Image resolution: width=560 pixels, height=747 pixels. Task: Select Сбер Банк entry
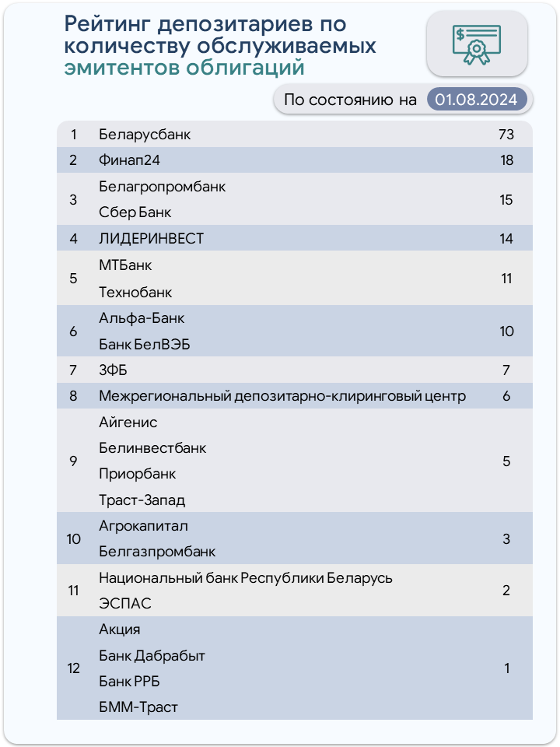click(135, 212)
